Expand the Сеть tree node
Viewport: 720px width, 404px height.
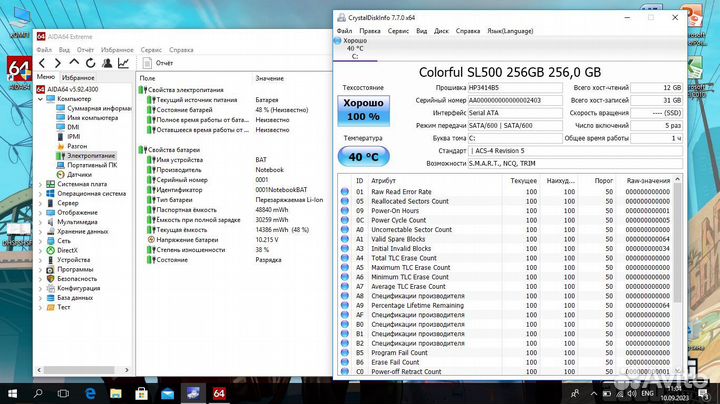click(40, 241)
